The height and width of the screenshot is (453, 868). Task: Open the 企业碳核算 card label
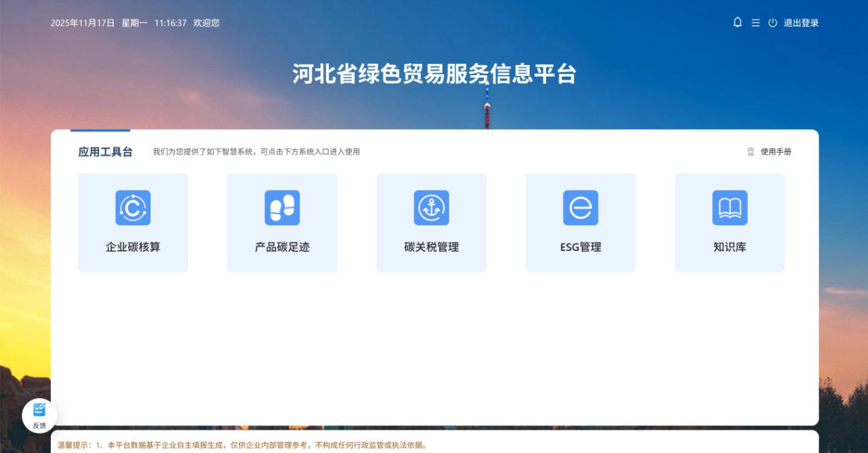point(133,248)
